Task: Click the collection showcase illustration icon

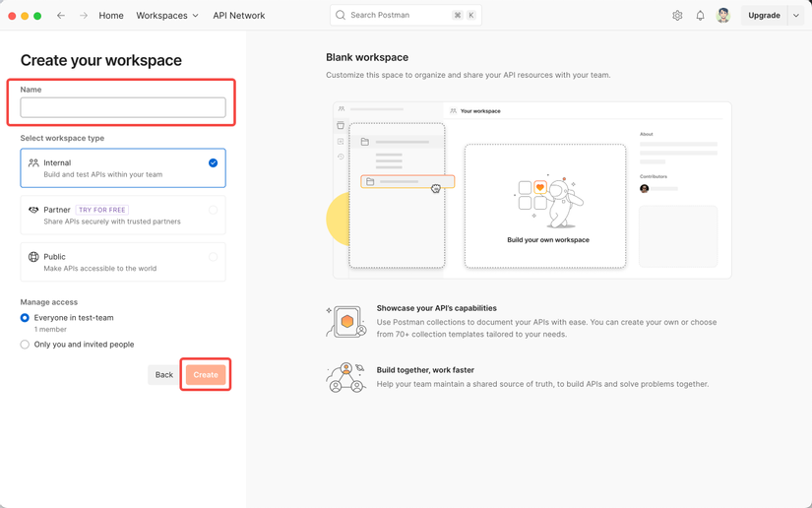Action: (x=346, y=322)
